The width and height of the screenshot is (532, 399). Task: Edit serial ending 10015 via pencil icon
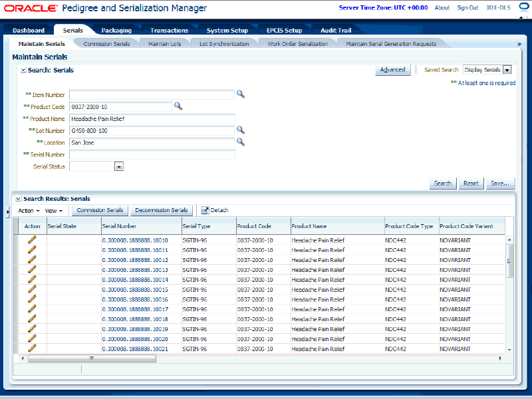[x=32, y=289]
